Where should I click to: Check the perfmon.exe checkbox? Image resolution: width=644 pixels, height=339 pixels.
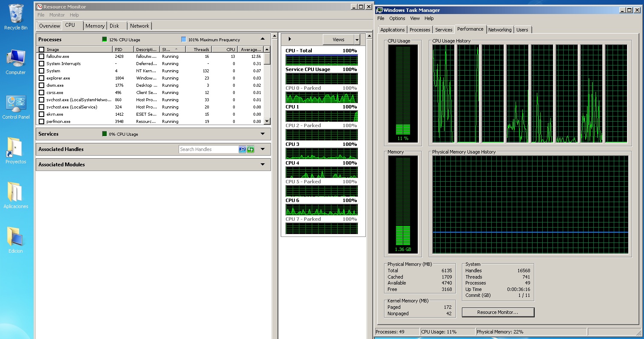42,121
